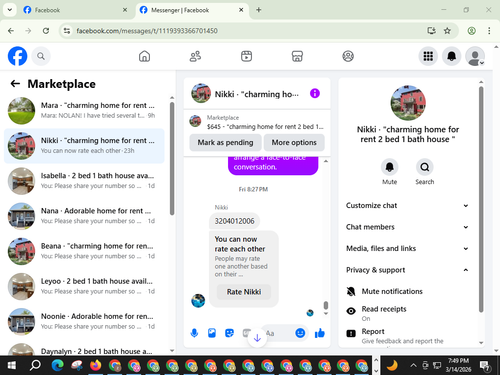The height and width of the screenshot is (375, 500).
Task: Open Nana's Adorable home conversation
Action: 84,216
